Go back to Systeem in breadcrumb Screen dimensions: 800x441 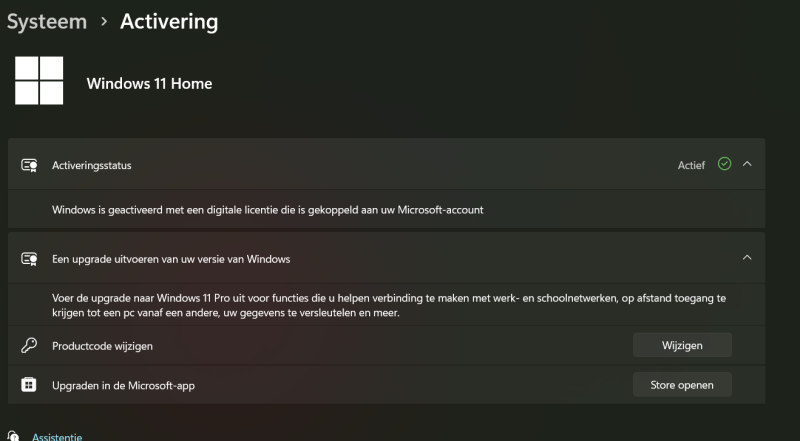[x=47, y=21]
